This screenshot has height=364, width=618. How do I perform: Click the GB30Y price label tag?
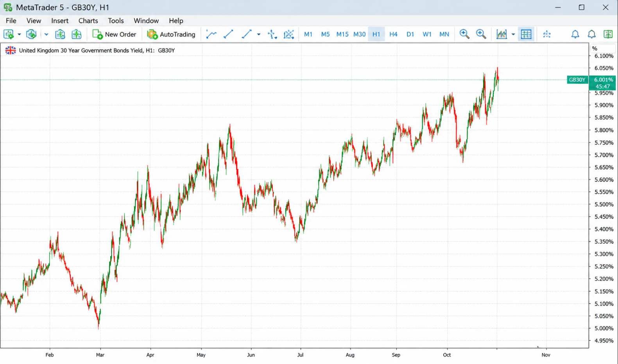pyautogui.click(x=577, y=80)
